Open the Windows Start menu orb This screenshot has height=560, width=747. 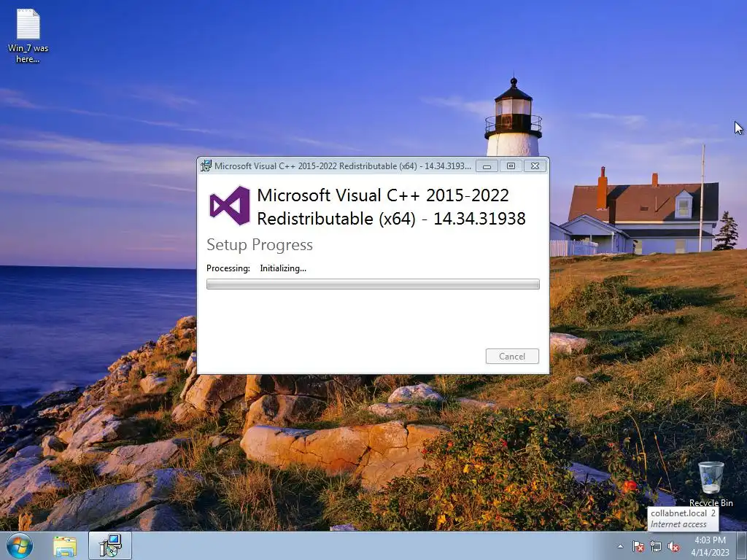click(20, 545)
